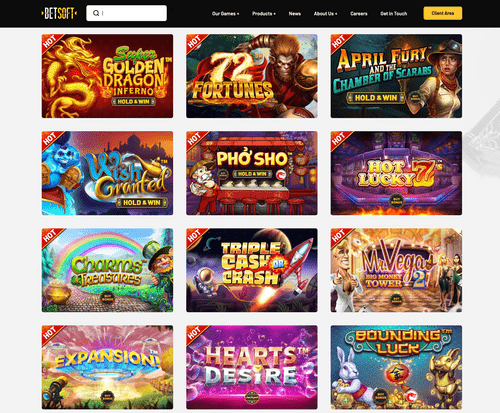Image resolution: width=500 pixels, height=413 pixels.
Task: Click the Hold & Win badge on Wish Granted
Action: 142,202
